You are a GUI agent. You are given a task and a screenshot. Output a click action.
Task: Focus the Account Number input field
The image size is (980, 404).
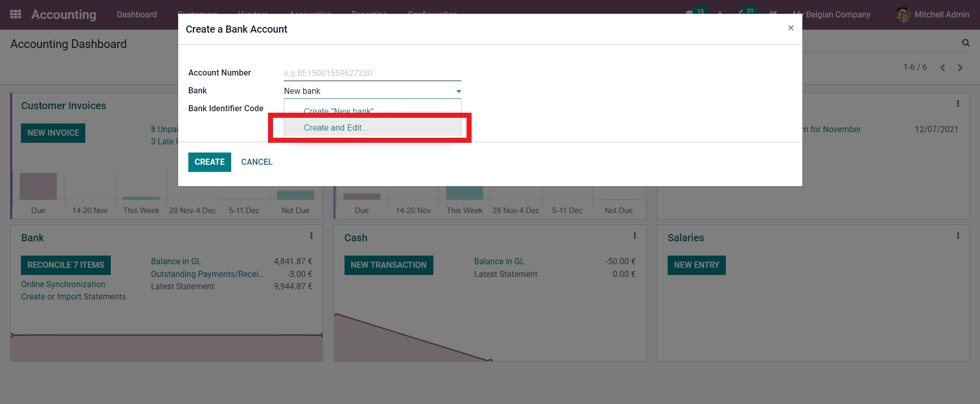tap(372, 73)
